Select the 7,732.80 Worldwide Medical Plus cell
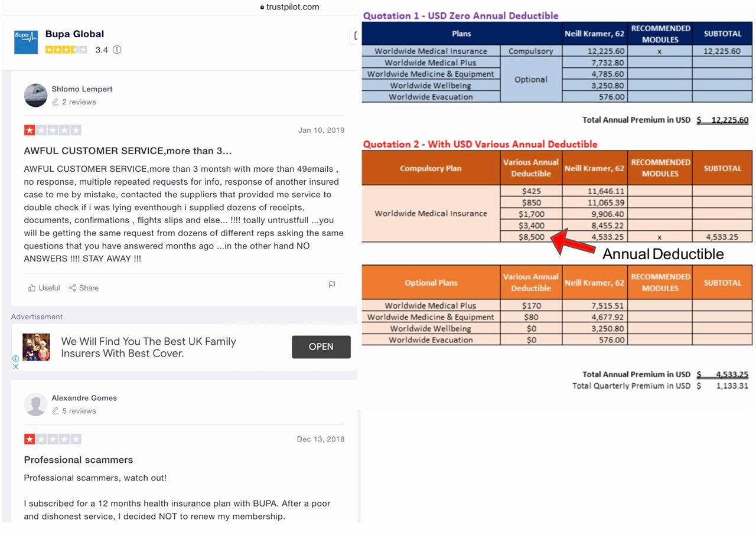Viewport: 756px width, 536px height. point(594,63)
